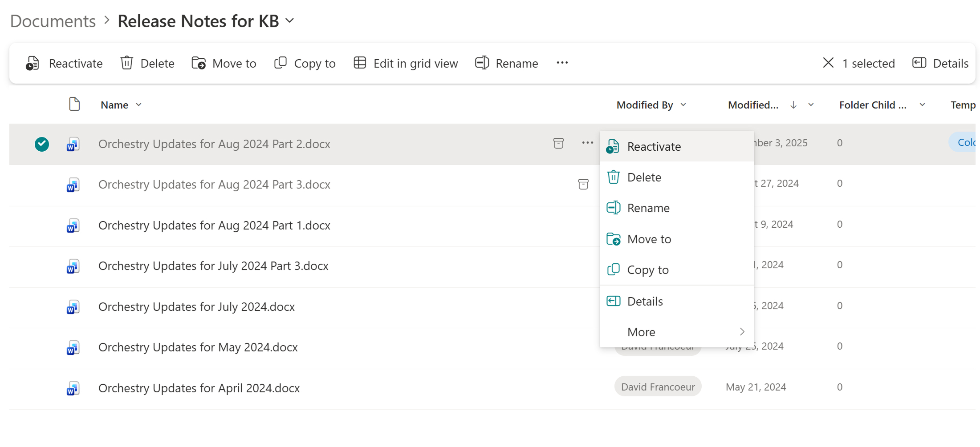This screenshot has height=447, width=980.
Task: Click the Word icon for April 2024 document
Action: [x=73, y=388]
